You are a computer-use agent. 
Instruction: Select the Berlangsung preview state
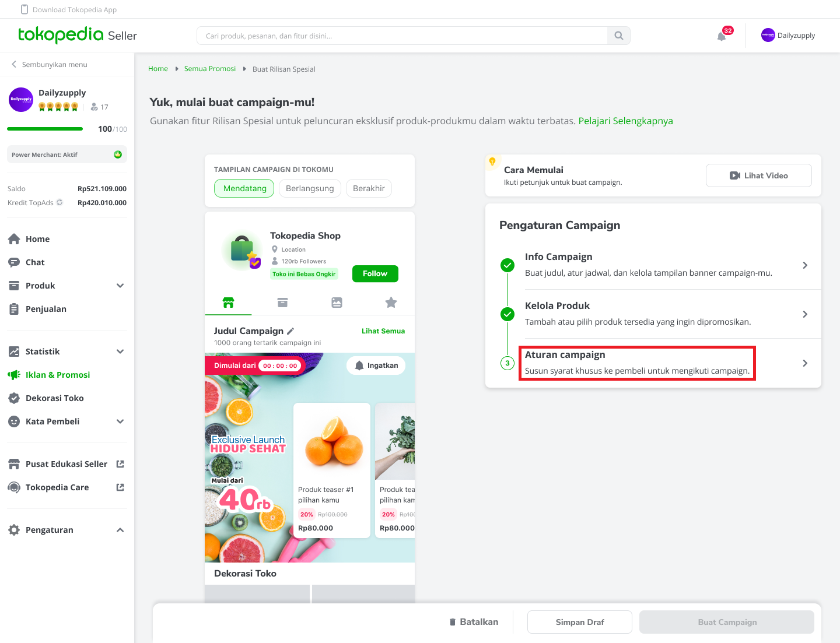point(310,188)
